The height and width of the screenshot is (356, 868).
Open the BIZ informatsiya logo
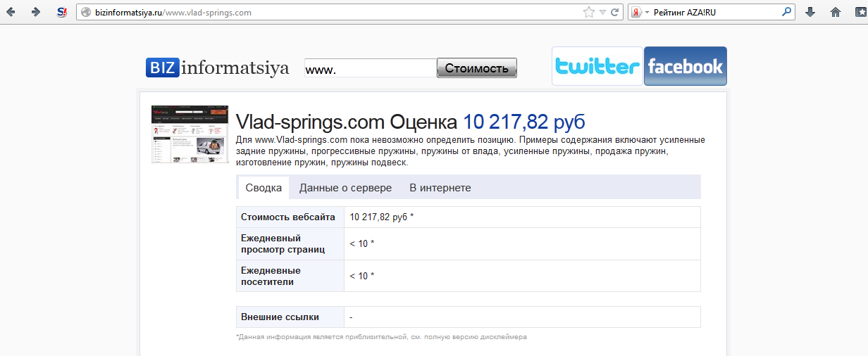point(218,68)
